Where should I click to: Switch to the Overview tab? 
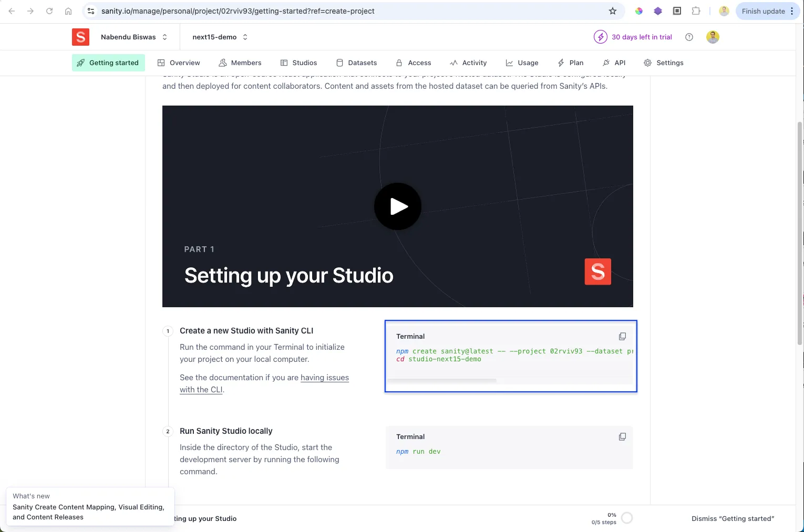pos(179,62)
